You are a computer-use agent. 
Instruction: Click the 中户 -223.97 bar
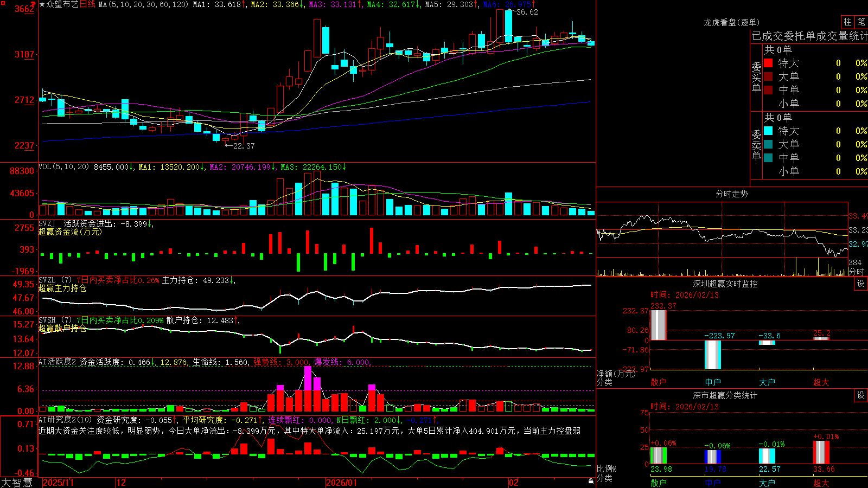click(x=713, y=355)
